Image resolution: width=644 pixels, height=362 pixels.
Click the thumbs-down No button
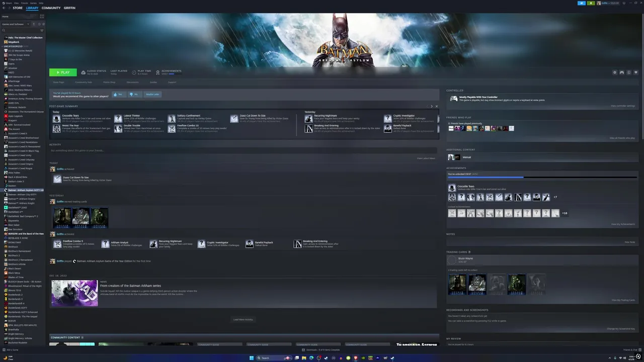coord(134,94)
